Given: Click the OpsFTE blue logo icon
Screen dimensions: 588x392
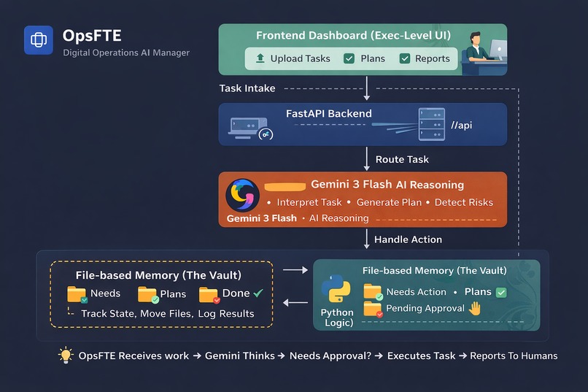Looking at the screenshot, I should tap(39, 40).
